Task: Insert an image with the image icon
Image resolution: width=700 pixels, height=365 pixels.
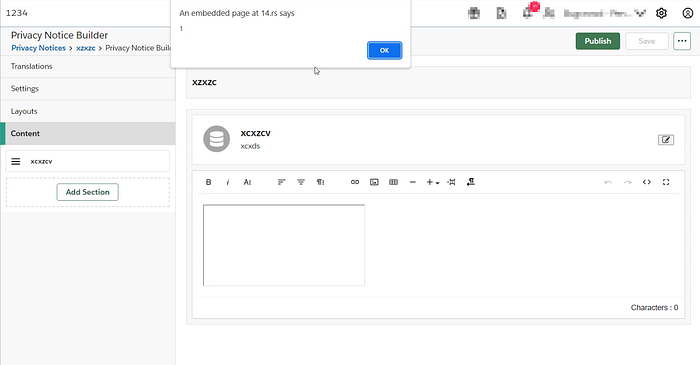Action: 374,182
